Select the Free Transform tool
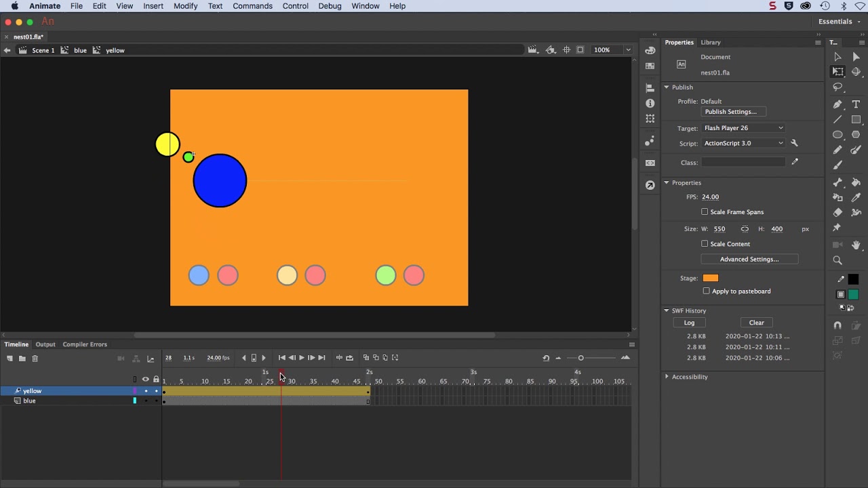Image resolution: width=868 pixels, height=488 pixels. pos(837,72)
